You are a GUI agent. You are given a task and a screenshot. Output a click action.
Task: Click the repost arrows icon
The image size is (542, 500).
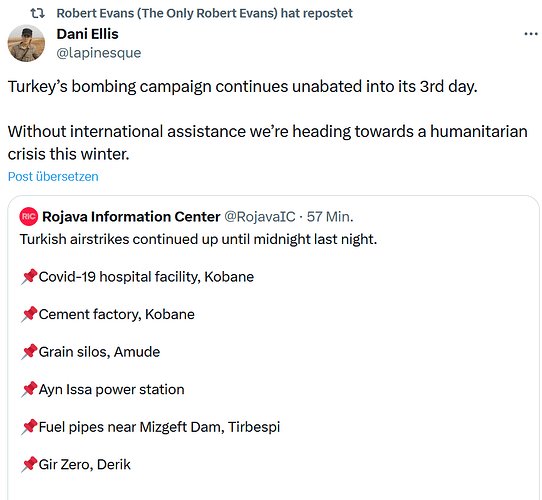click(x=37, y=13)
